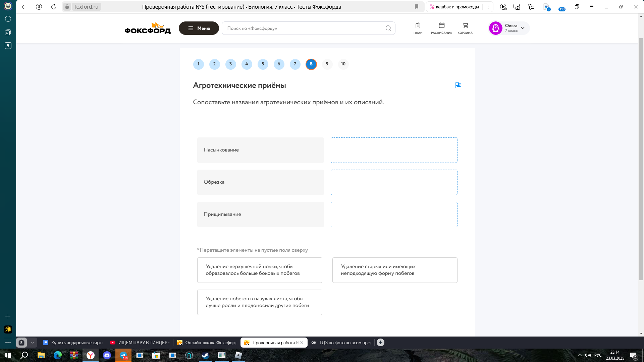Flag this question with the flag icon
The height and width of the screenshot is (362, 644).
tap(458, 85)
